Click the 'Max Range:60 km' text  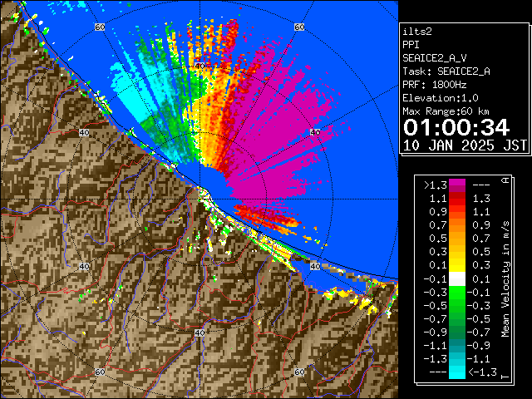pos(446,111)
